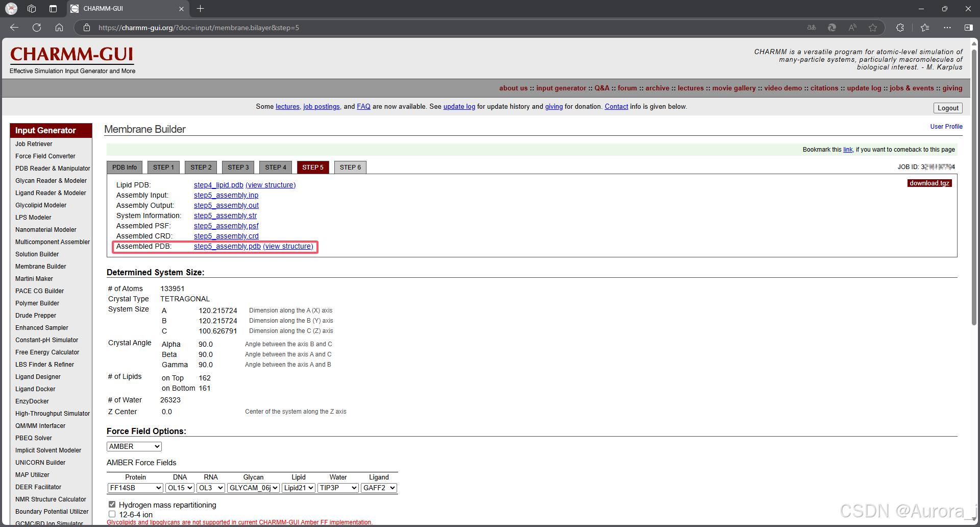Click the Logout button

(948, 108)
